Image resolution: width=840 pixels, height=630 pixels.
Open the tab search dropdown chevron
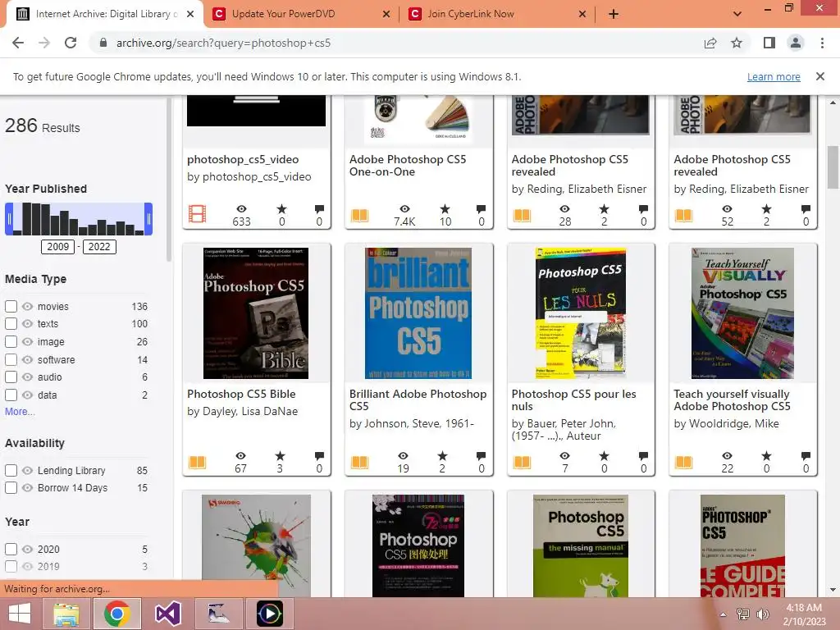[737, 14]
